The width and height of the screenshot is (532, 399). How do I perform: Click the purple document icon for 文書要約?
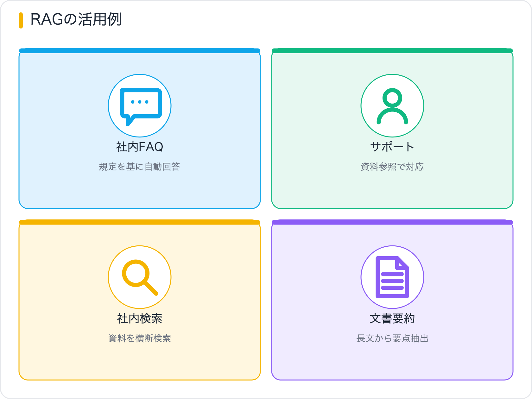[392, 277]
